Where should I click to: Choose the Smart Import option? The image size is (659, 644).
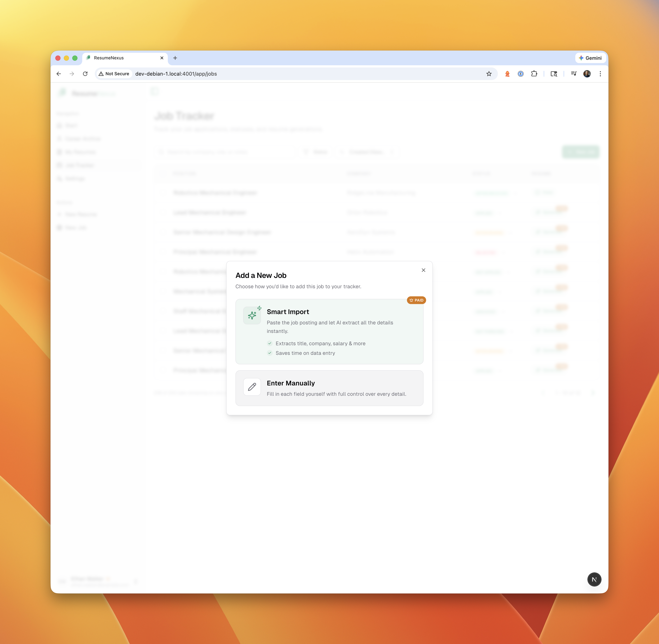pyautogui.click(x=329, y=331)
